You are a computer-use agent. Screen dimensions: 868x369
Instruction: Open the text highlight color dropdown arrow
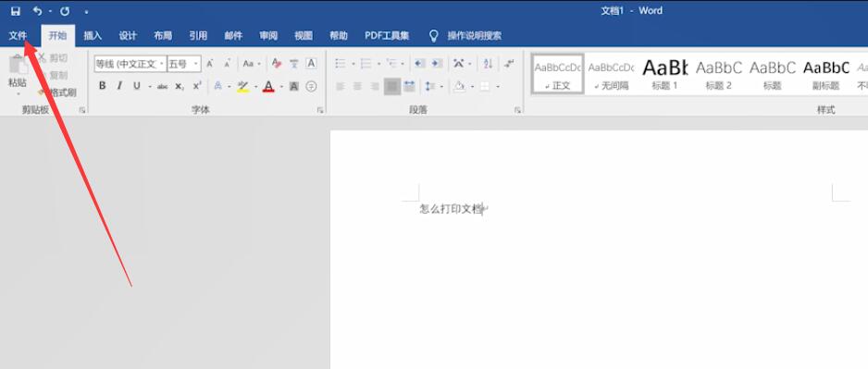(x=255, y=86)
